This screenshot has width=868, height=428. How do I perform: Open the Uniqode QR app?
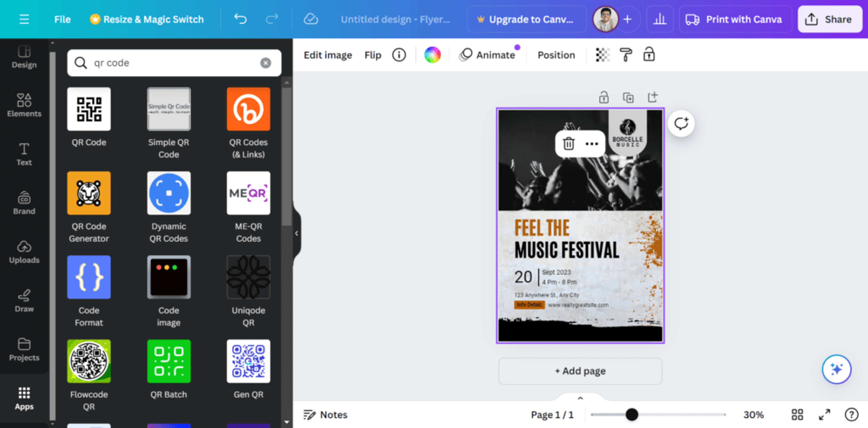click(249, 292)
